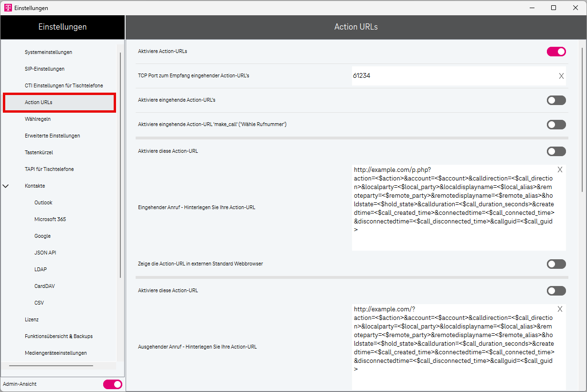Click the sidebar horizontal scrollbar
This screenshot has height=392, width=587.
click(51, 366)
